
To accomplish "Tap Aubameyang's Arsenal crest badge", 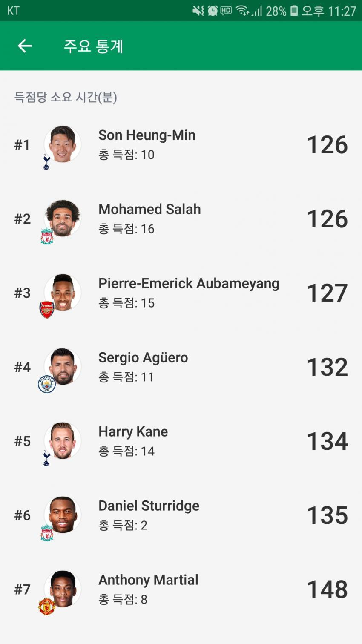I will click(47, 310).
